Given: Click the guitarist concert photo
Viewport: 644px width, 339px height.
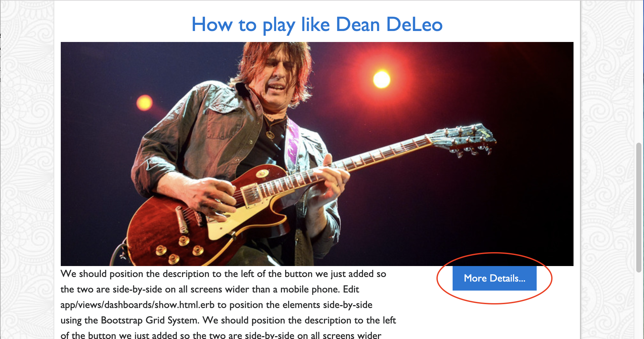Looking at the screenshot, I should pyautogui.click(x=317, y=154).
